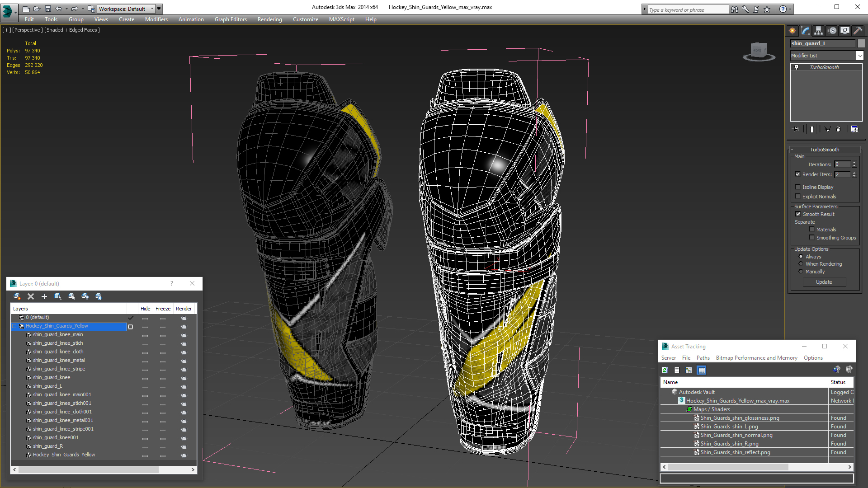This screenshot has height=488, width=868.
Task: Click the Update button
Action: [824, 282]
